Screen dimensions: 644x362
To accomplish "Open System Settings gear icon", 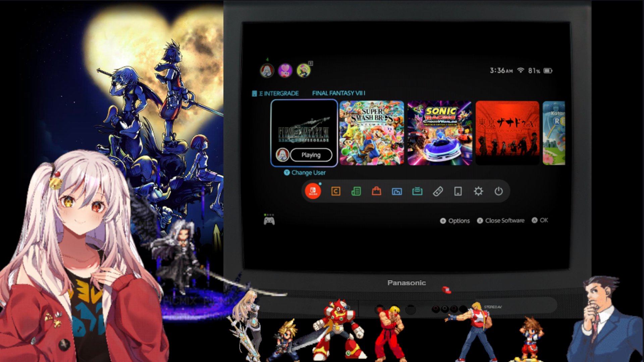I will click(478, 191).
